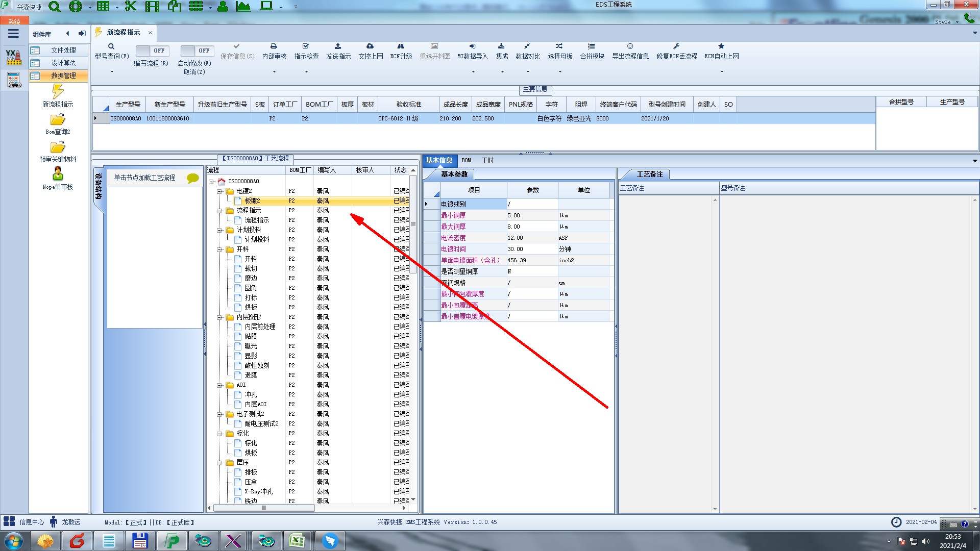Switch to the 工时 tab
980x551 pixels.
487,160
